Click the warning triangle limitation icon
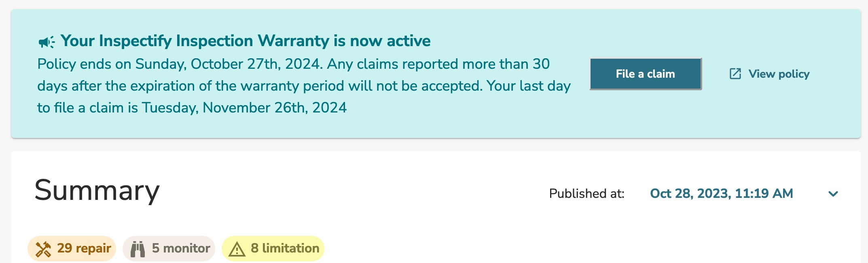 pos(237,249)
